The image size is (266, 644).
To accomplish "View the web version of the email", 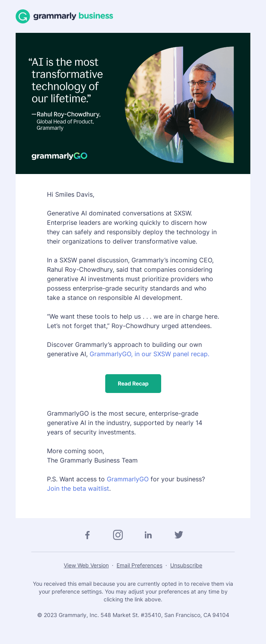I will coord(86,565).
